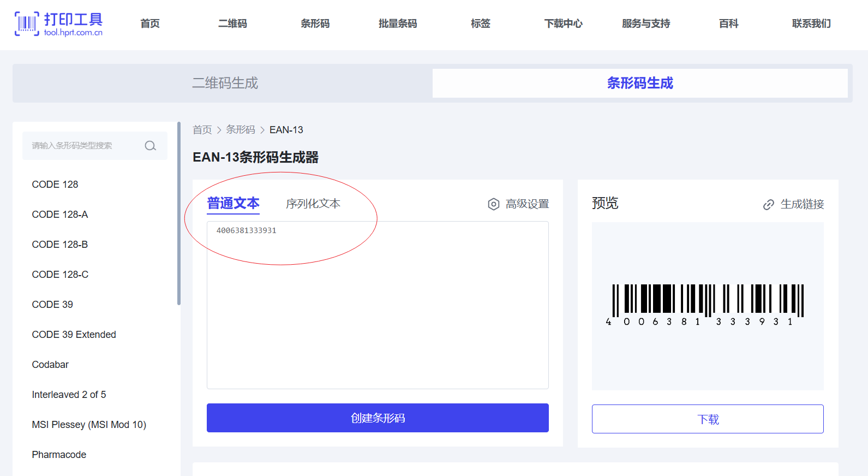The height and width of the screenshot is (476, 868).
Task: Open the 条形码 navigation menu
Action: coord(315,23)
